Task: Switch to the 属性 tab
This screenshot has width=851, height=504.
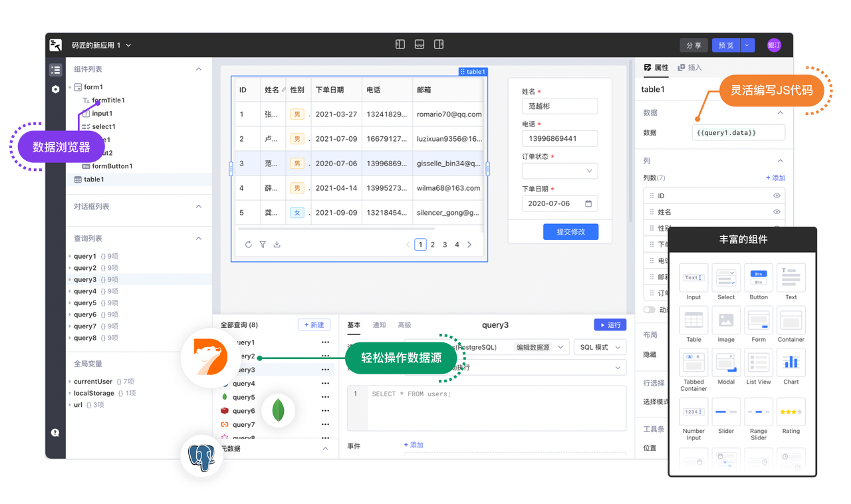Action: tap(656, 68)
